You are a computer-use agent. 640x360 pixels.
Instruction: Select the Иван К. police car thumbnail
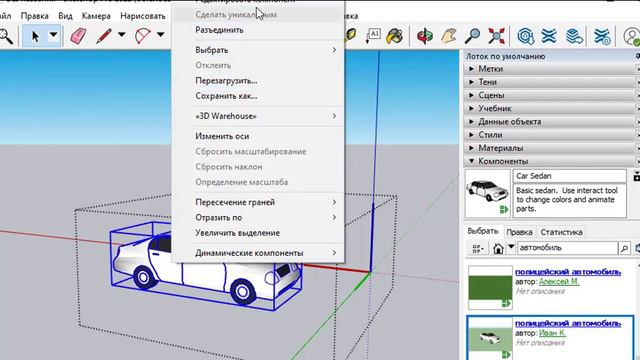pyautogui.click(x=490, y=338)
